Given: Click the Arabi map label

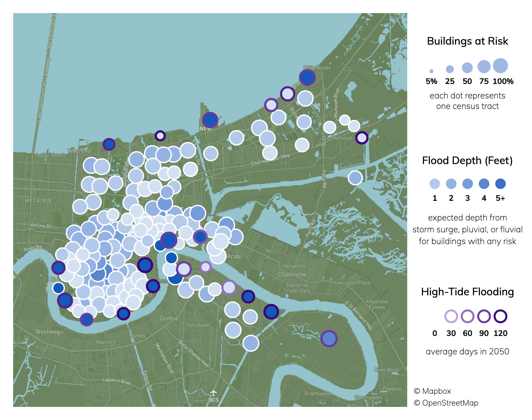Looking at the screenshot, I should coord(234,256).
